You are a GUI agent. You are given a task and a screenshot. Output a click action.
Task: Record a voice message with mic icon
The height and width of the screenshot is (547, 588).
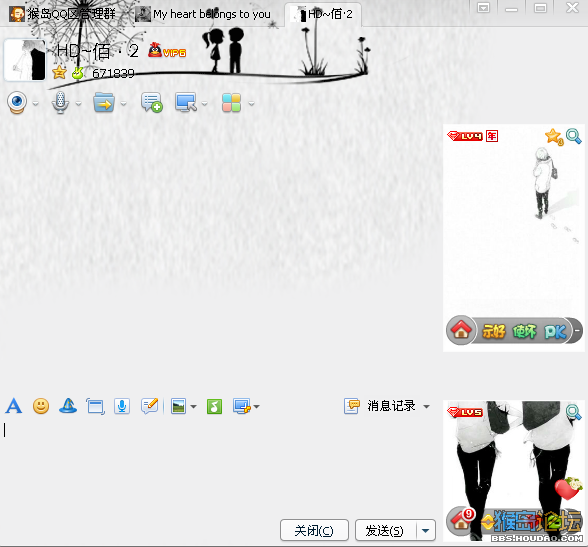tap(122, 406)
